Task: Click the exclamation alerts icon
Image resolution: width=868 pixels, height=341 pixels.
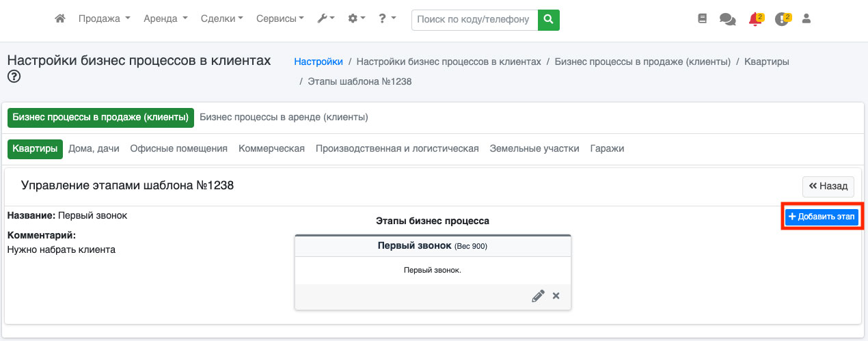Action: point(782,19)
